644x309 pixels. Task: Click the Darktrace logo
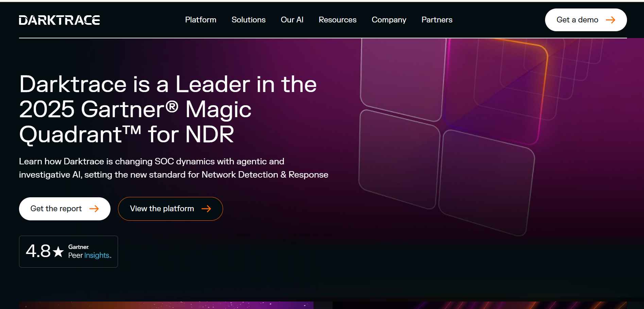point(60,20)
